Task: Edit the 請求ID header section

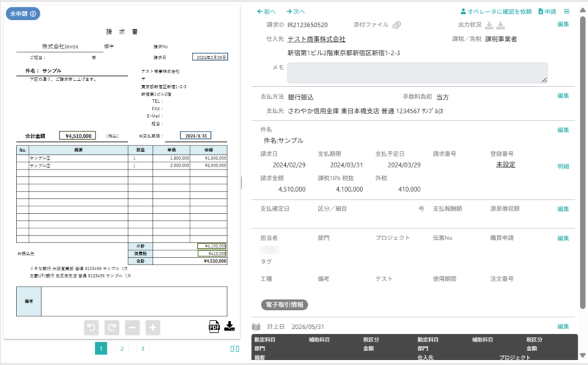Action: tap(563, 24)
